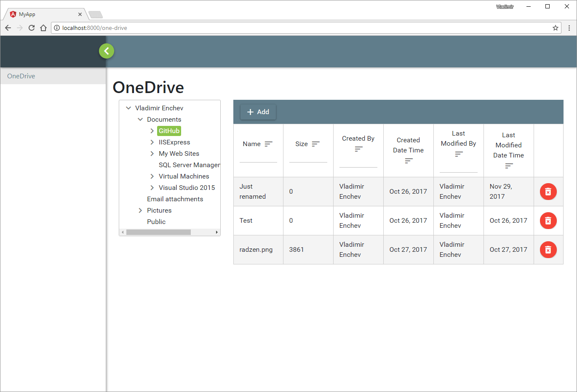Reload the browser page
Screen dimensions: 577x392
point(32,28)
